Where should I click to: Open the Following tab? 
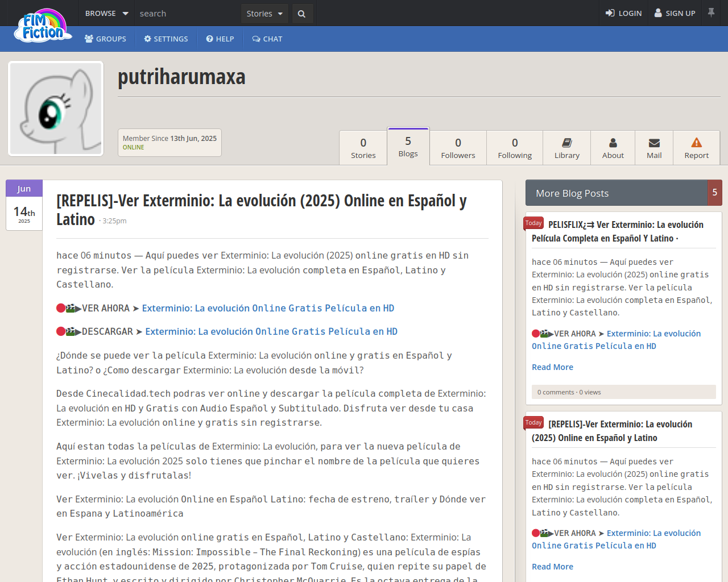[515, 148]
